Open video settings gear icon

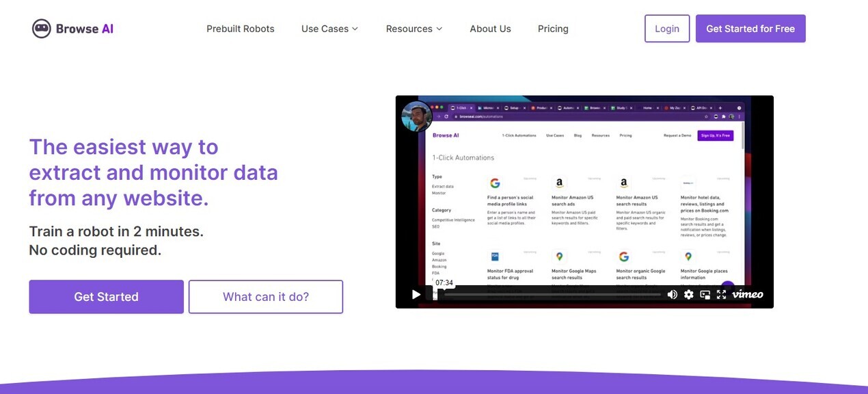click(x=688, y=294)
